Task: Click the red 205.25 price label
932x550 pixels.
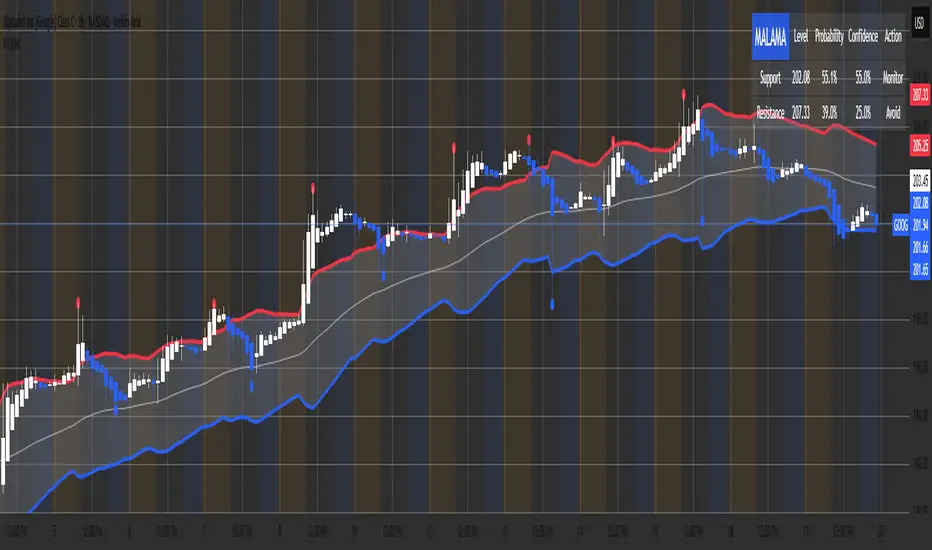Action: click(920, 145)
